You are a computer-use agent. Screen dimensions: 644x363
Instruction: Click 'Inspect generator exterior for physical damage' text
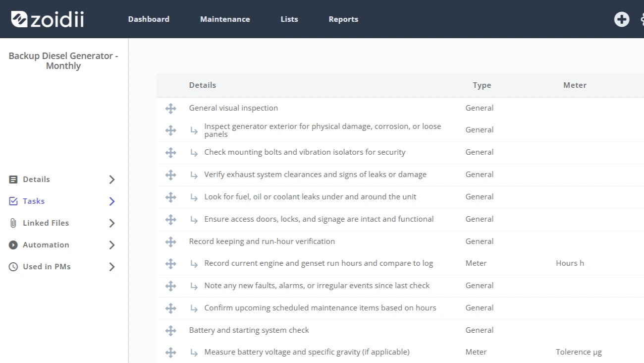(322, 130)
